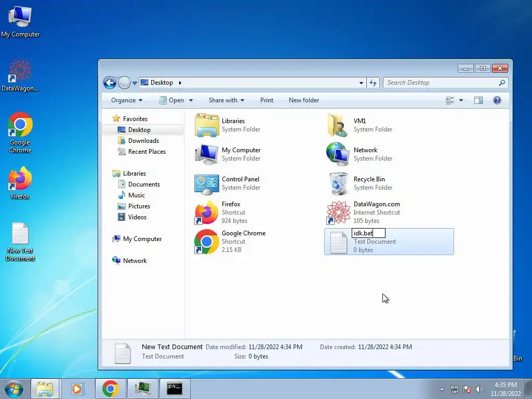Create a New folder
This screenshot has width=532, height=399.
[x=304, y=100]
